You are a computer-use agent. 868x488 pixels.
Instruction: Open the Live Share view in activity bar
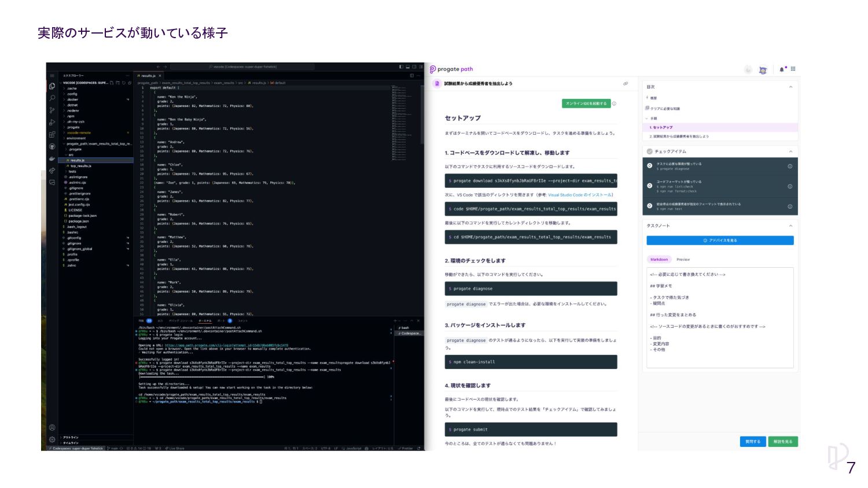[52, 170]
